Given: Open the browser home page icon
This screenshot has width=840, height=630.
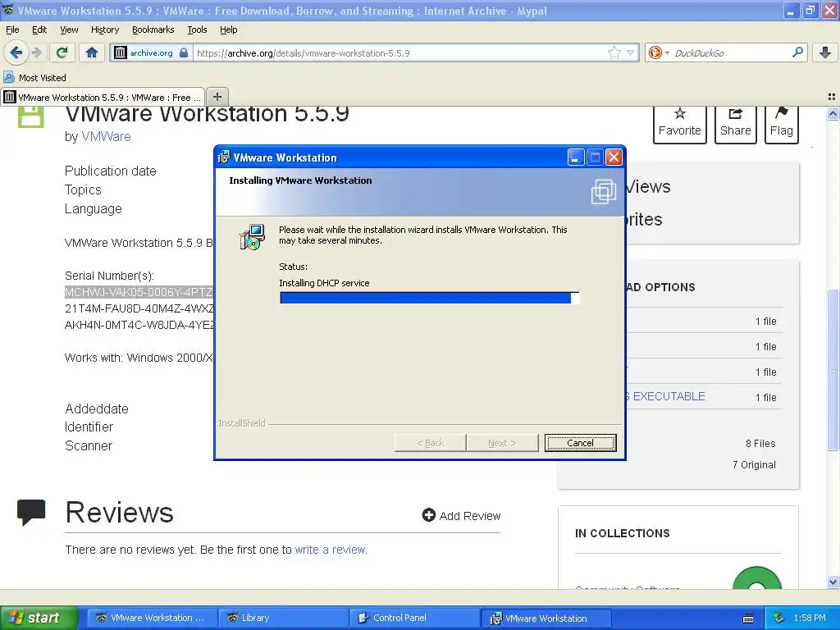Looking at the screenshot, I should click(92, 52).
